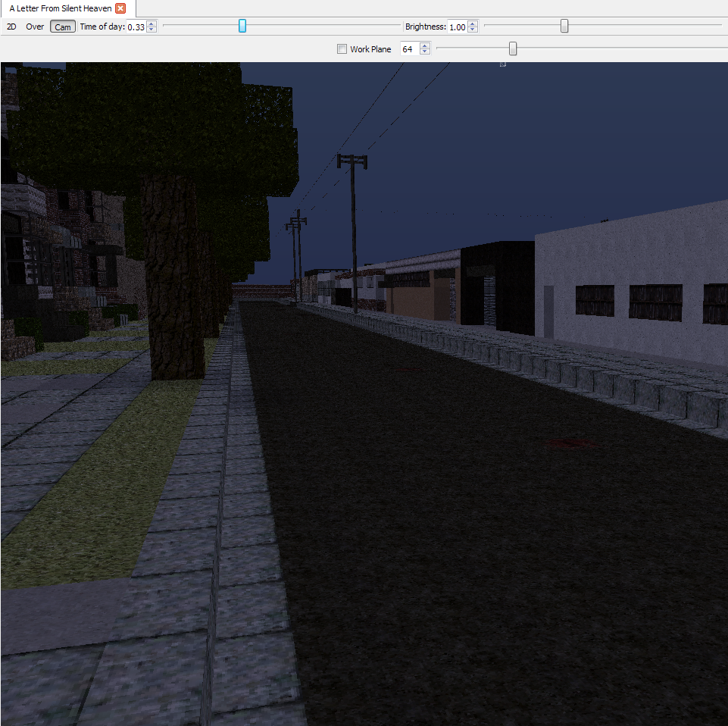Increase Time of day with up arrow
The height and width of the screenshot is (726, 728).
click(152, 23)
